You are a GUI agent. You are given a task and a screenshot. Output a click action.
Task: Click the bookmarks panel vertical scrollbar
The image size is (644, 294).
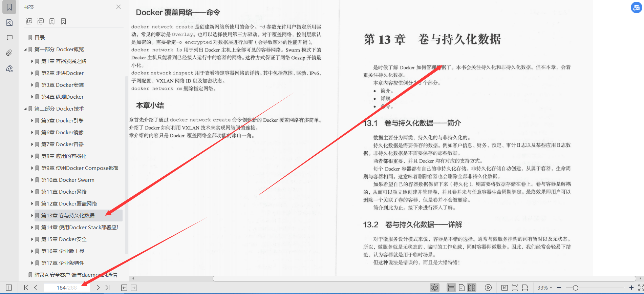tap(127, 165)
